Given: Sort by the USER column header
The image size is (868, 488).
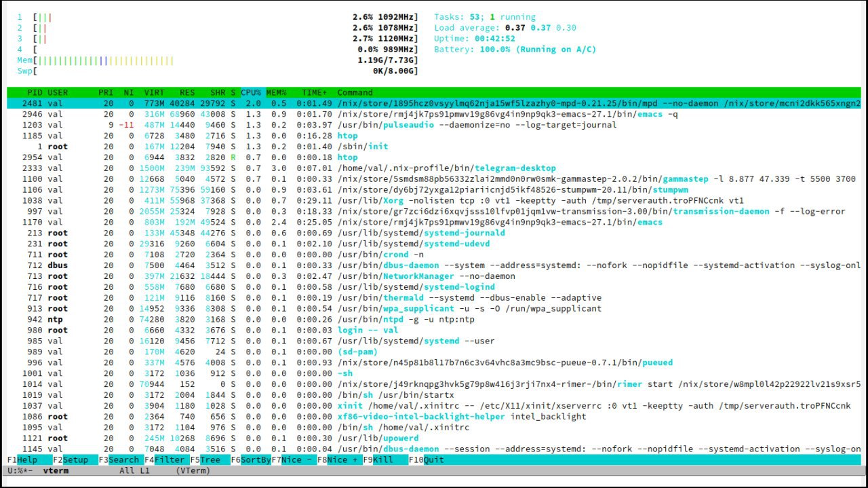Looking at the screenshot, I should 58,92.
